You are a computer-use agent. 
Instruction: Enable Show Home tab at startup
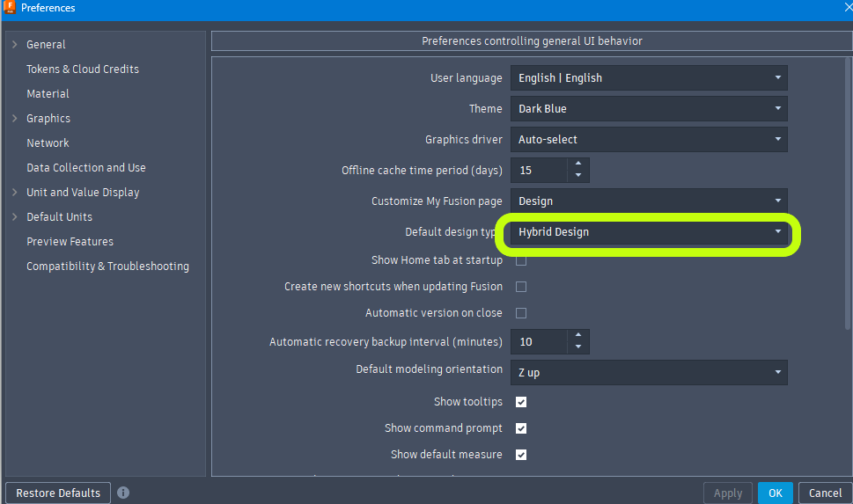[521, 260]
